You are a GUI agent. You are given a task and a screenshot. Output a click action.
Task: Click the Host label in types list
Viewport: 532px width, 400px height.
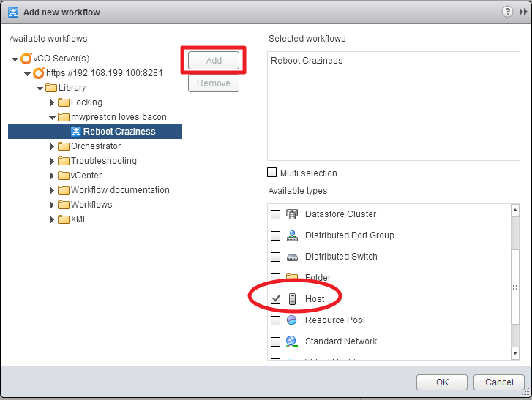[x=315, y=299]
